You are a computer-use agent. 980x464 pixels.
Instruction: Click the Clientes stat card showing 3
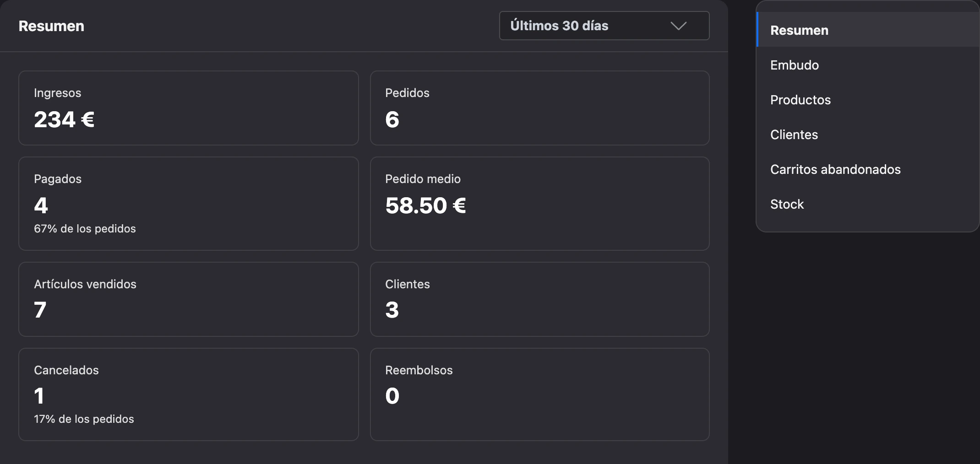[x=539, y=299]
